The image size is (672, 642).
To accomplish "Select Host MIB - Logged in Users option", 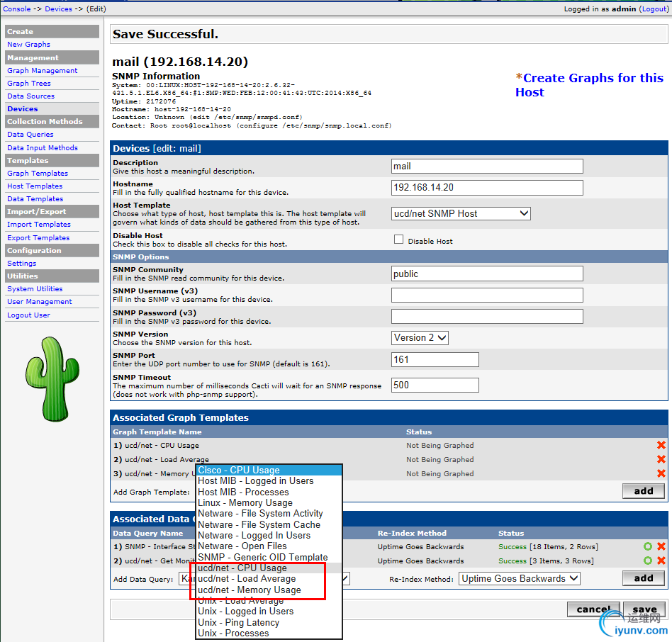I will pyautogui.click(x=269, y=481).
